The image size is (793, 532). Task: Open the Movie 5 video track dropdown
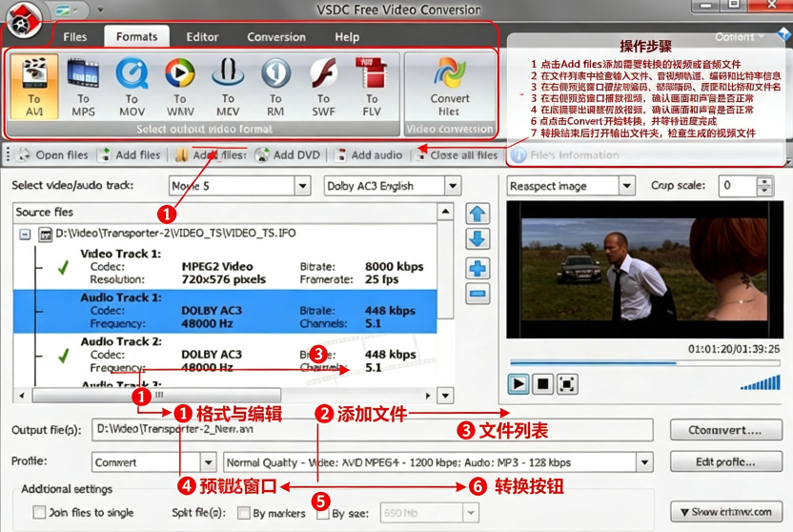[302, 186]
